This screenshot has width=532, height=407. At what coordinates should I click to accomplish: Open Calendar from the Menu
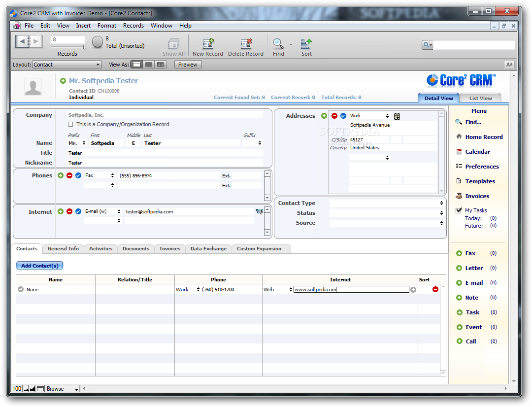tap(478, 152)
